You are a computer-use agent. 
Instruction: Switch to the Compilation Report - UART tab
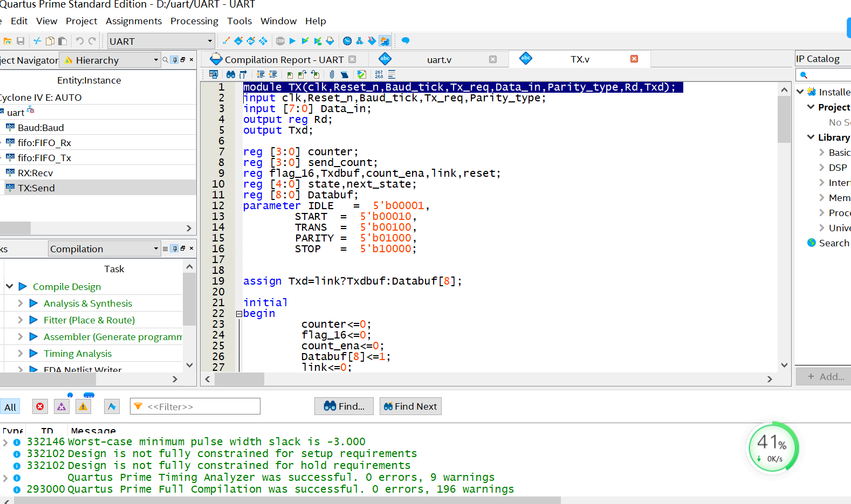pos(284,60)
